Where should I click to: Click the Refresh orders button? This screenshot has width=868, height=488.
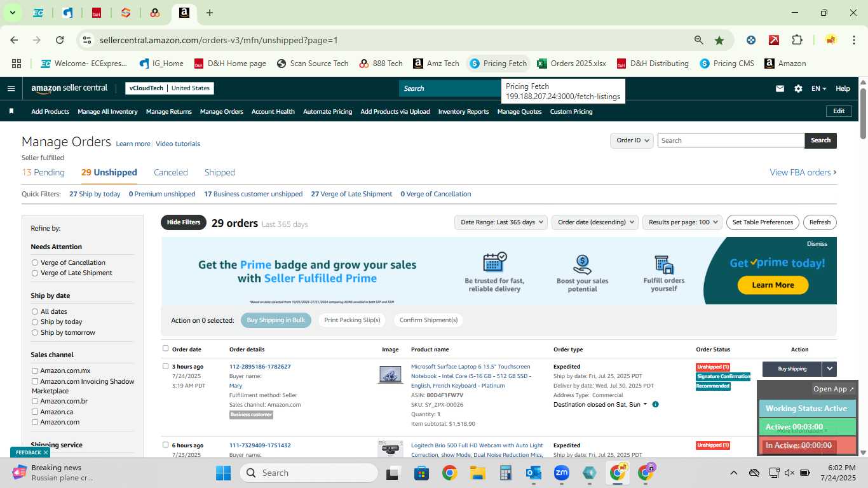820,222
